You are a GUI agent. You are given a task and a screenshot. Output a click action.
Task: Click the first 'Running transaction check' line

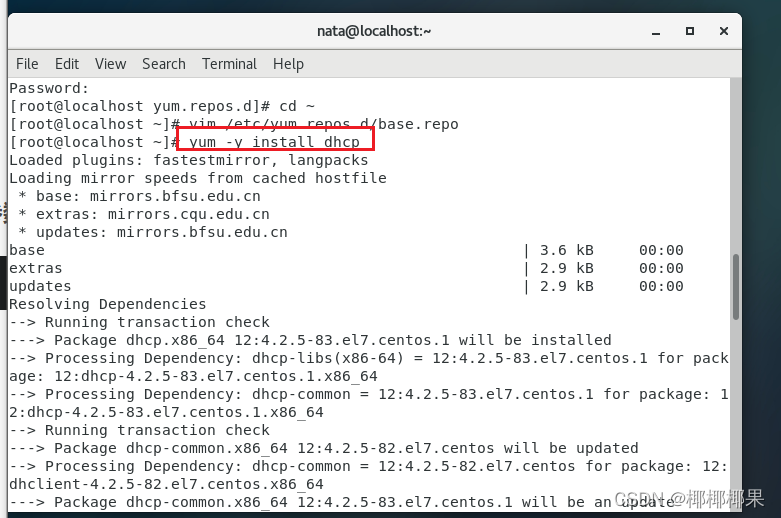click(x=139, y=322)
